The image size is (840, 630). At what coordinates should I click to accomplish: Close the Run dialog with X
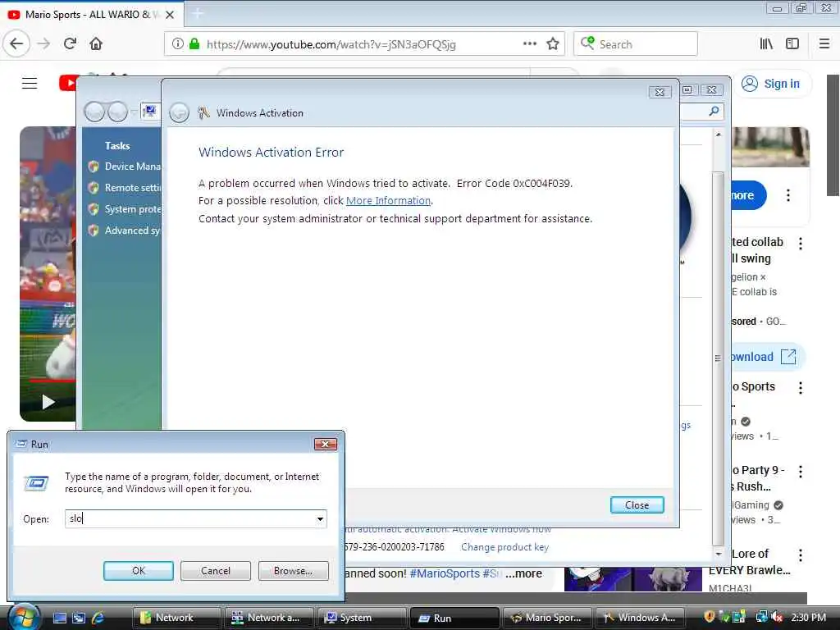(325, 444)
